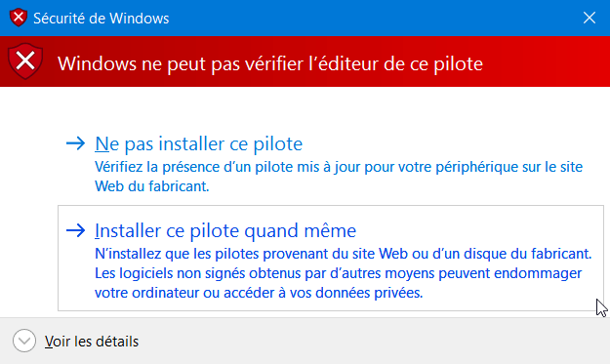Click the arrow beside Ne pas installer ce pilote
Viewport: 610px width, 364px height.
coord(75,143)
